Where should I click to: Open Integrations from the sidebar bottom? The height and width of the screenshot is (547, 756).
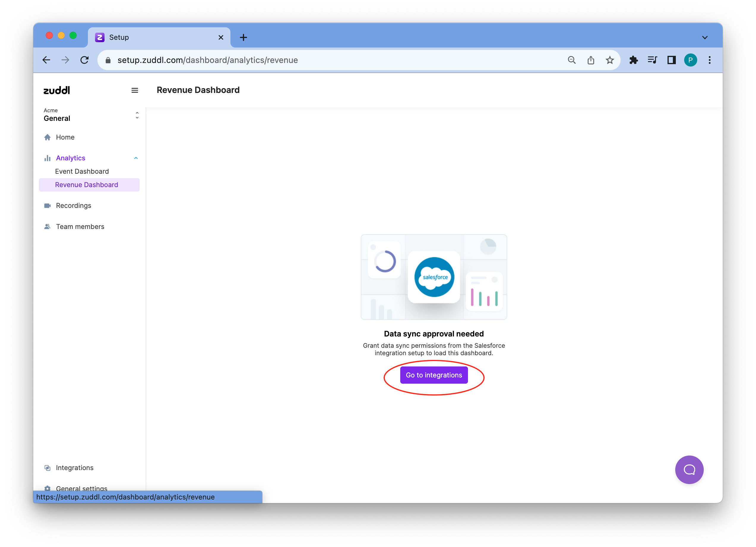[x=74, y=468]
